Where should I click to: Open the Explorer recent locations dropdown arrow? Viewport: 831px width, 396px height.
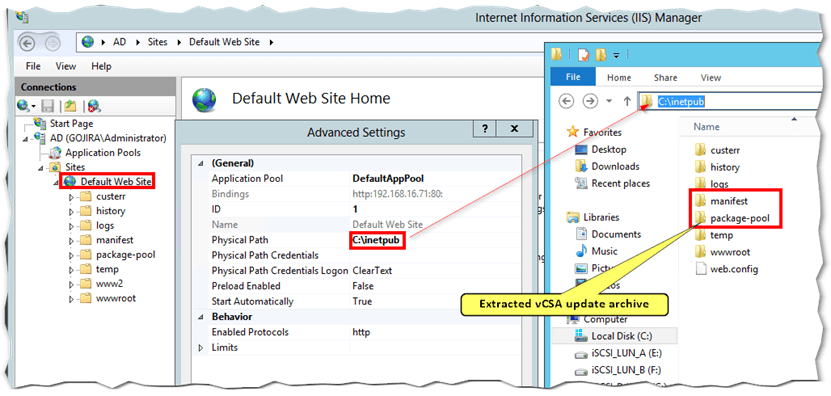coord(609,101)
